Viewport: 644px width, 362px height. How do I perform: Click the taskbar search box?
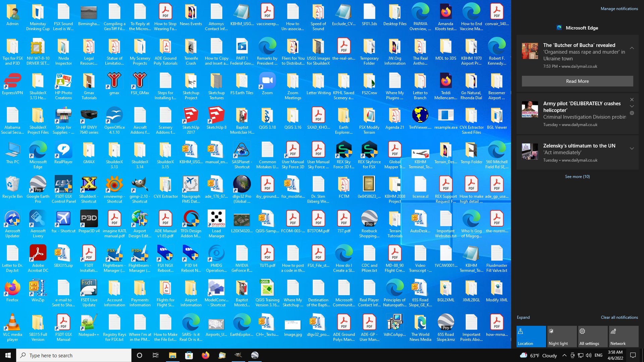pos(74,355)
